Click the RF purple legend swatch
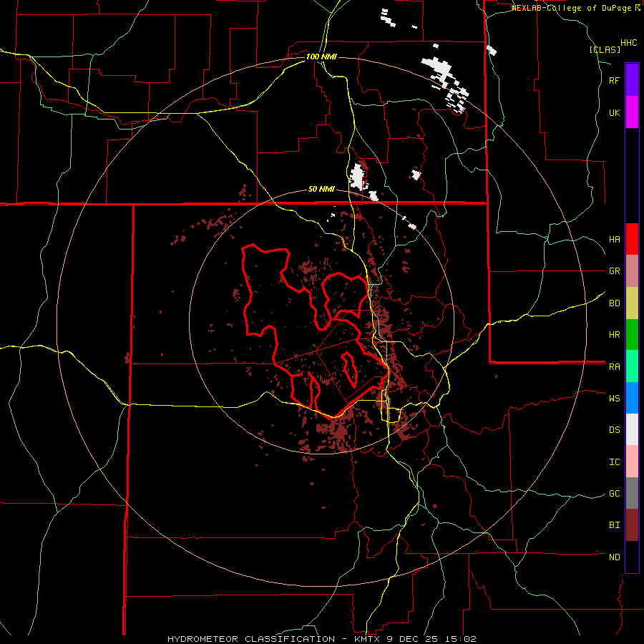 click(632, 79)
